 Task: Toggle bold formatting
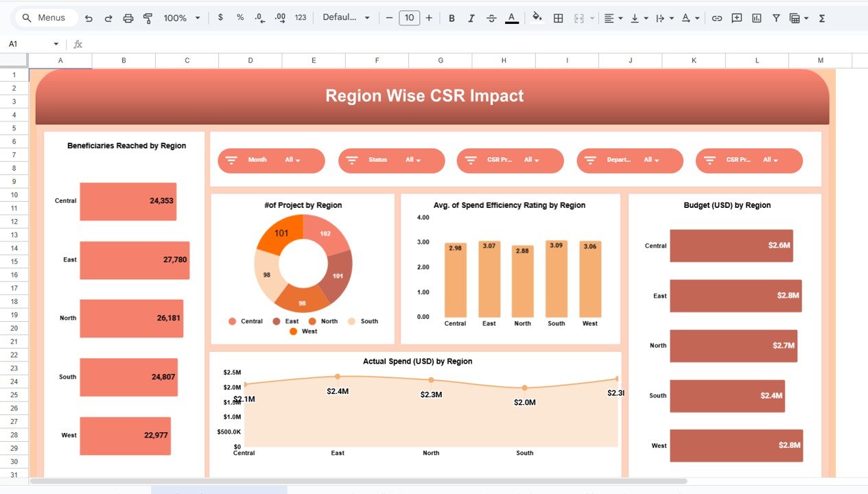[x=451, y=18]
